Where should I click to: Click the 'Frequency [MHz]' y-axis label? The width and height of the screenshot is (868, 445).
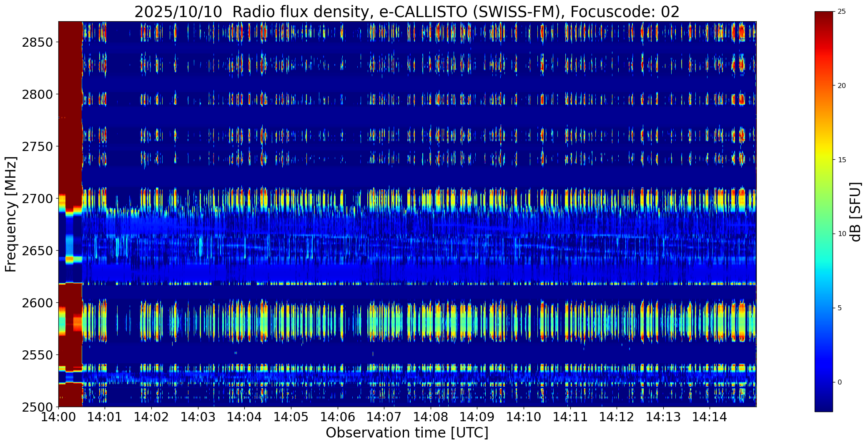point(11,214)
